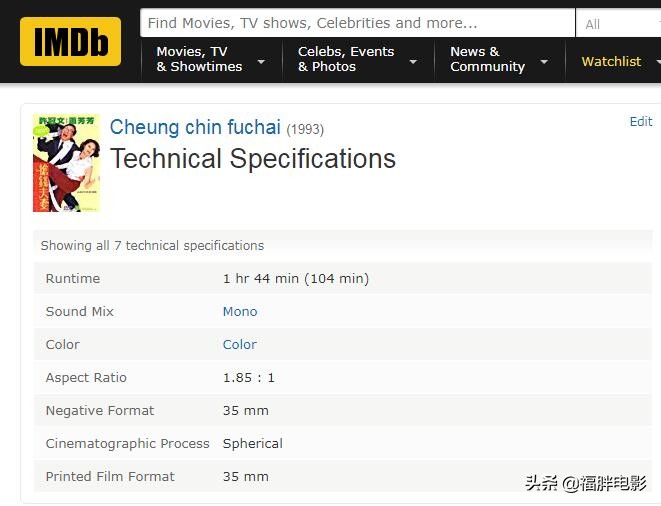Open the movie poster thumbnail
The width and height of the screenshot is (661, 506).
click(x=66, y=162)
